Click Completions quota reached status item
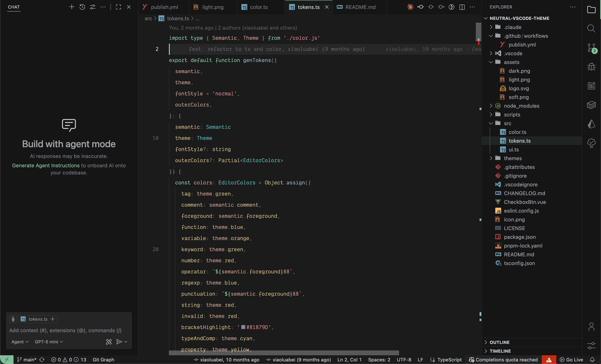 [503, 360]
